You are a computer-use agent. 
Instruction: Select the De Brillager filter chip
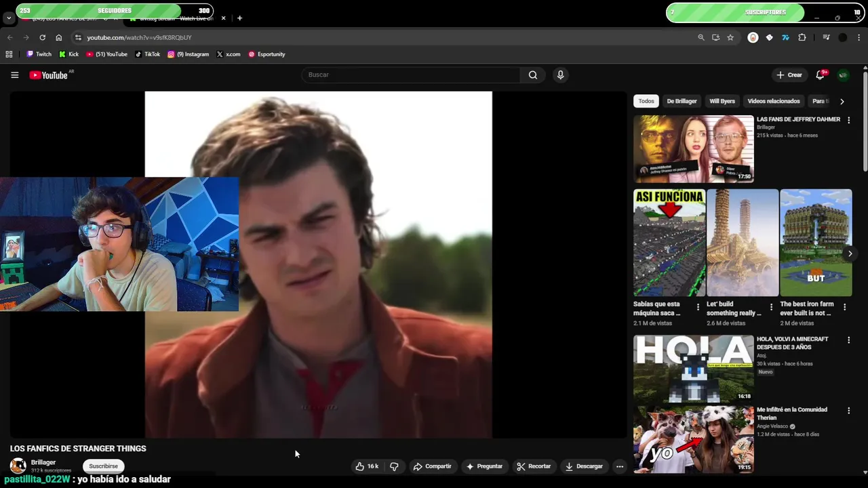click(682, 101)
